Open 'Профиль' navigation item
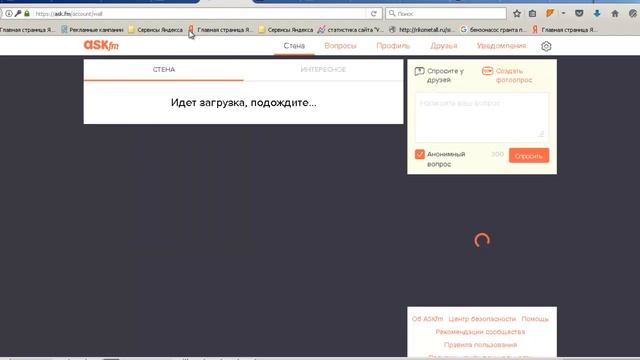The image size is (640, 360). [x=393, y=46]
